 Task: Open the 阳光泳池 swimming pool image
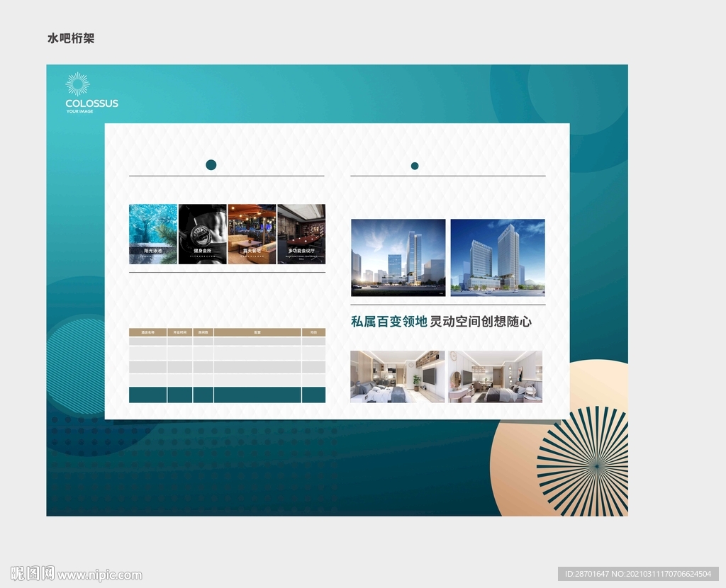[153, 234]
